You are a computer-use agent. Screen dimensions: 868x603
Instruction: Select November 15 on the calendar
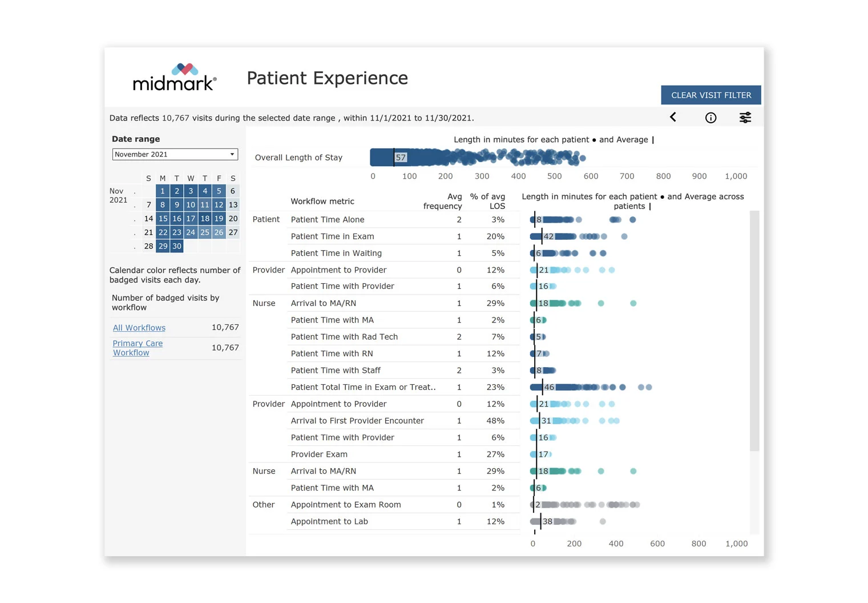click(x=163, y=218)
